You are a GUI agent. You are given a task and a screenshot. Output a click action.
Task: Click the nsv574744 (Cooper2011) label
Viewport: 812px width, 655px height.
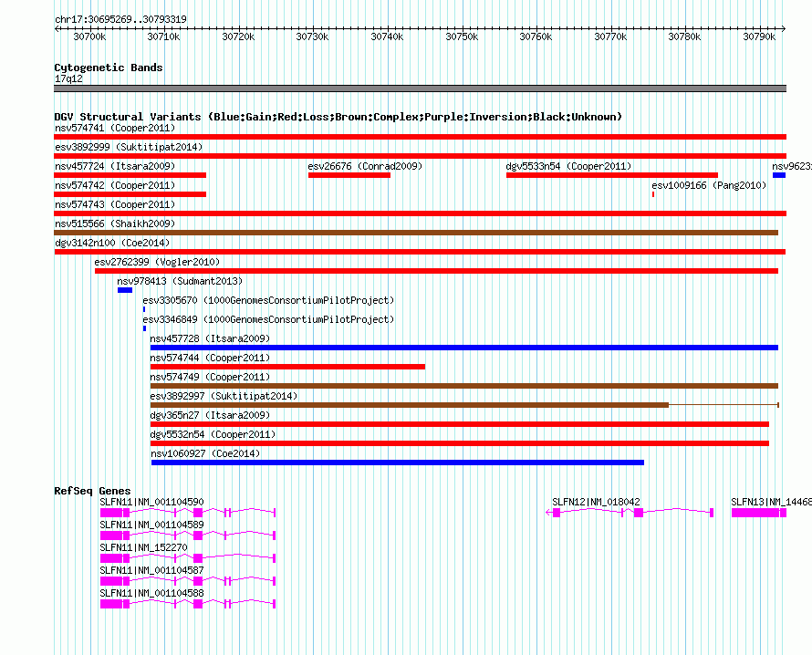click(x=210, y=358)
